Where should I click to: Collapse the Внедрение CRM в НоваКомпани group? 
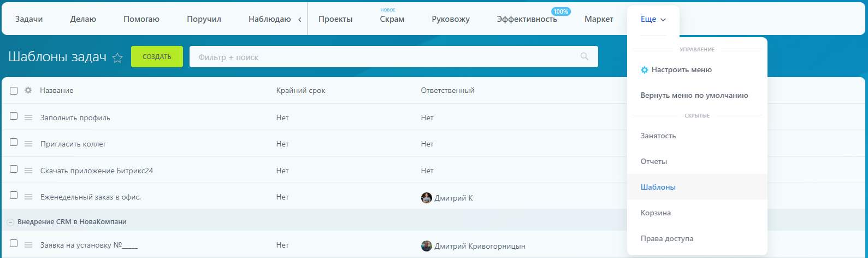tap(10, 222)
